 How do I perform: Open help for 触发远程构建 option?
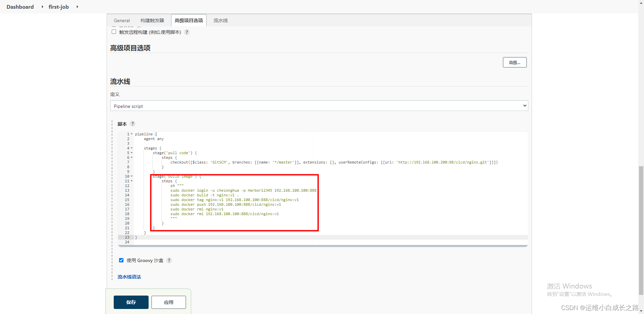187,32
